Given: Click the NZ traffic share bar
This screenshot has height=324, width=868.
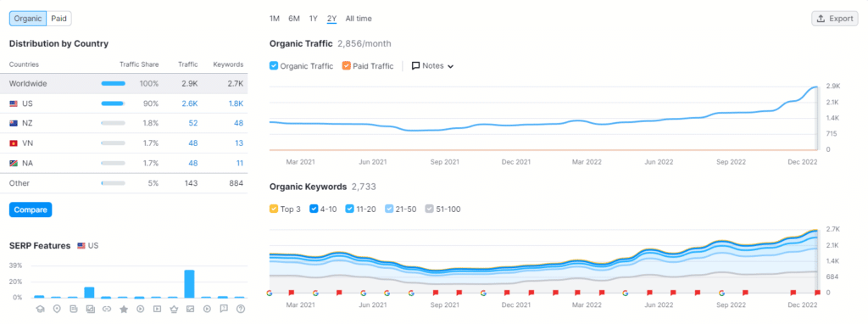Looking at the screenshot, I should pos(113,124).
